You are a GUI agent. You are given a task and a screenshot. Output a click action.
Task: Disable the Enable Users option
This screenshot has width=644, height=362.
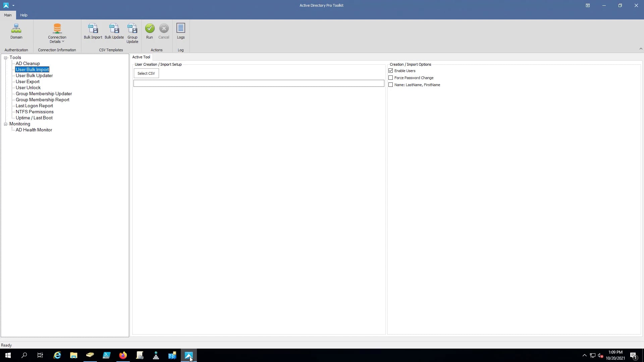pos(391,70)
